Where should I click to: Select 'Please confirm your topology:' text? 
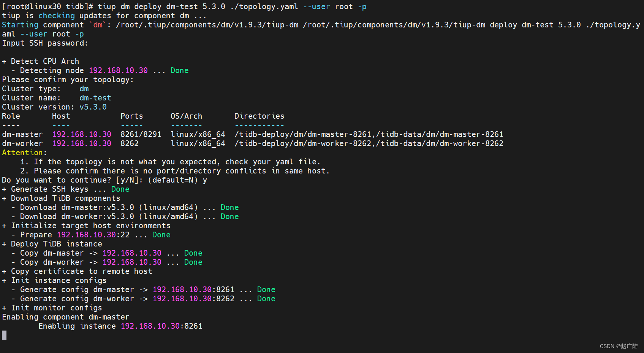click(x=68, y=80)
